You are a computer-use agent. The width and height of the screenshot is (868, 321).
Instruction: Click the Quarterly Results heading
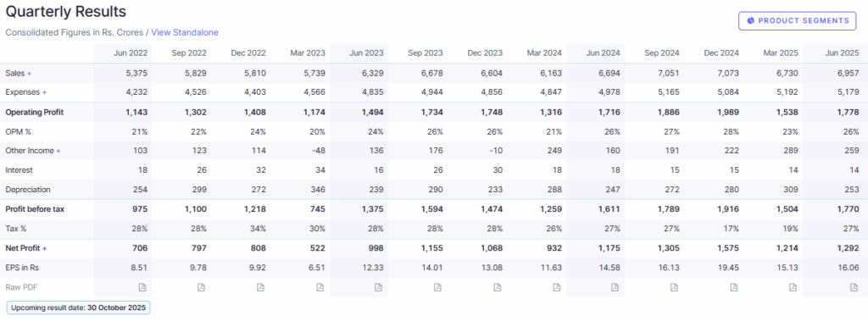pyautogui.click(x=66, y=11)
